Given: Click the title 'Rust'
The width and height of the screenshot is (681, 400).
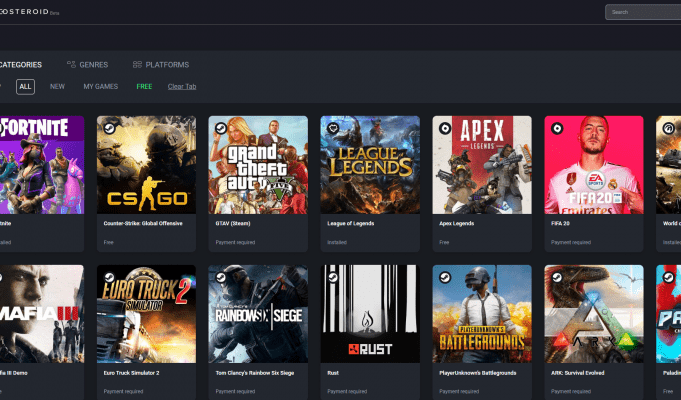Looking at the screenshot, I should point(333,373).
